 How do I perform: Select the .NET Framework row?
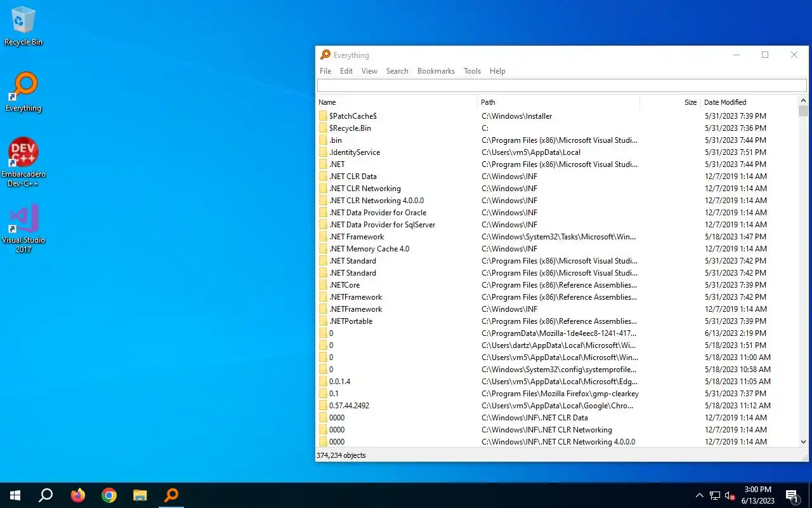(x=558, y=237)
